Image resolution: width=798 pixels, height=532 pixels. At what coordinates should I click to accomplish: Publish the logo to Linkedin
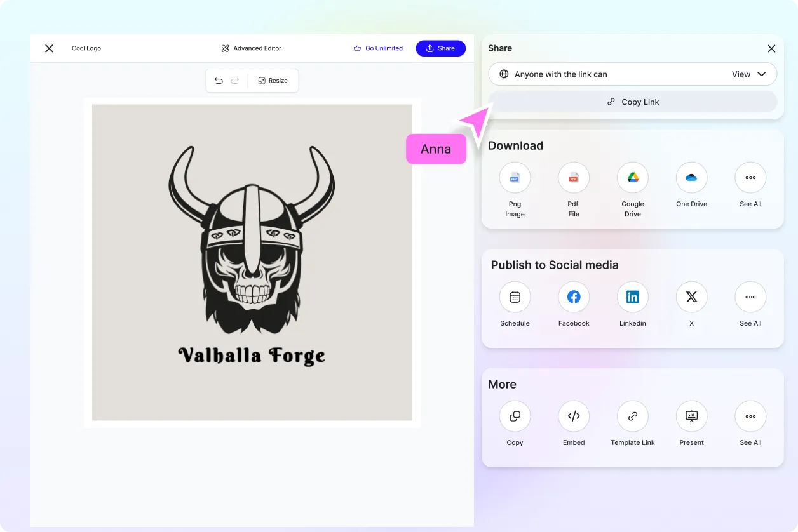[633, 297]
